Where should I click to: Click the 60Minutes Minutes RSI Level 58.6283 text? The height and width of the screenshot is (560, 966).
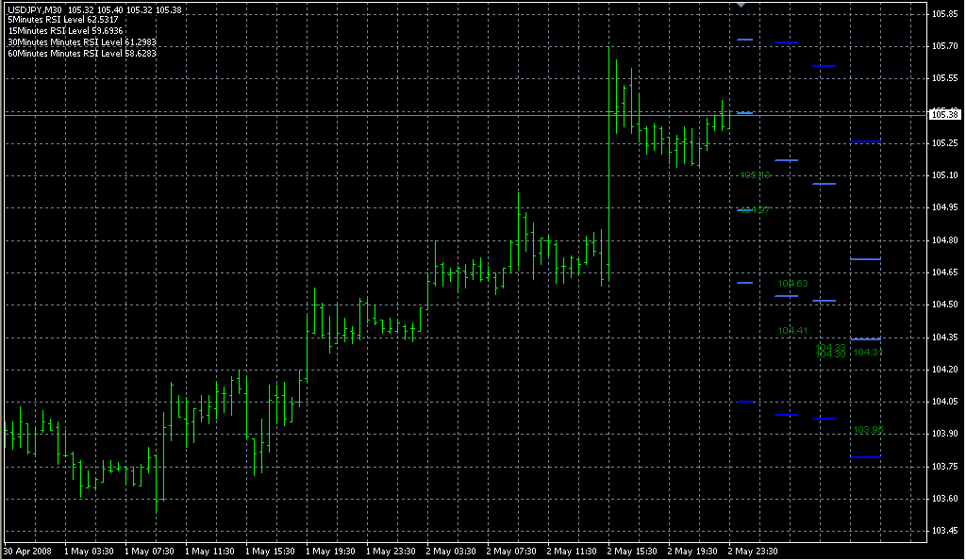(82, 54)
